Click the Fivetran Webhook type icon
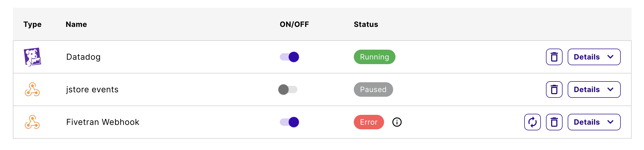The image size is (644, 150). click(x=32, y=122)
